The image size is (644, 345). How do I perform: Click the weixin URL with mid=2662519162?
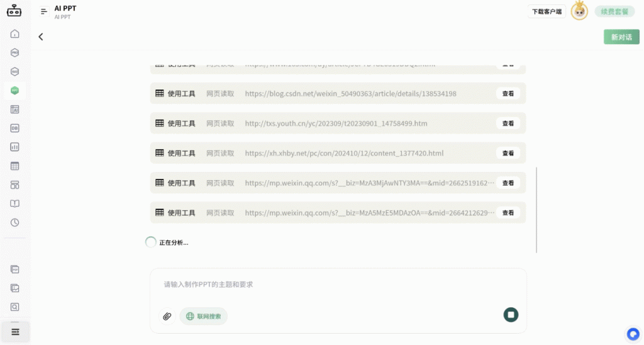coord(369,183)
